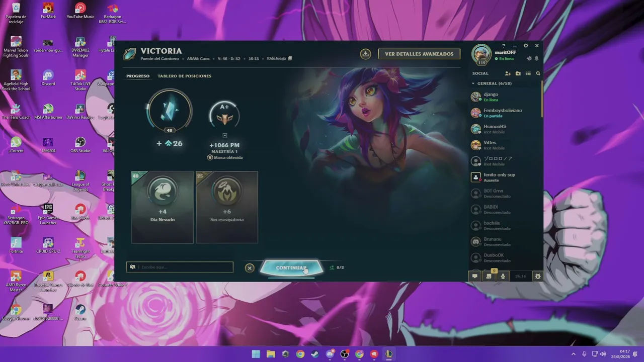Viewport: 644px width, 362px height.
Task: Copy the IDdeJuego game ID
Action: [290, 58]
